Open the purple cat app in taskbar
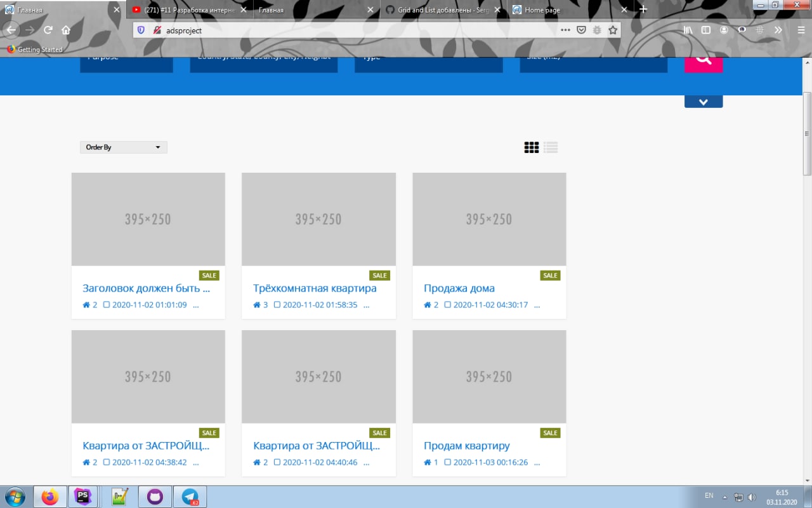Screen dimensions: 812x508 155,497
